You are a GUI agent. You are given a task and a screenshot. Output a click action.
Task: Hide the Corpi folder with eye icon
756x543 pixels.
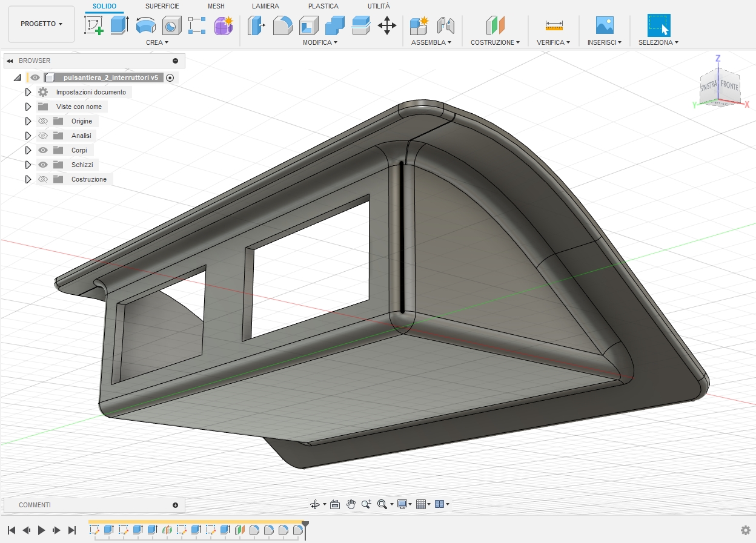[x=43, y=150]
